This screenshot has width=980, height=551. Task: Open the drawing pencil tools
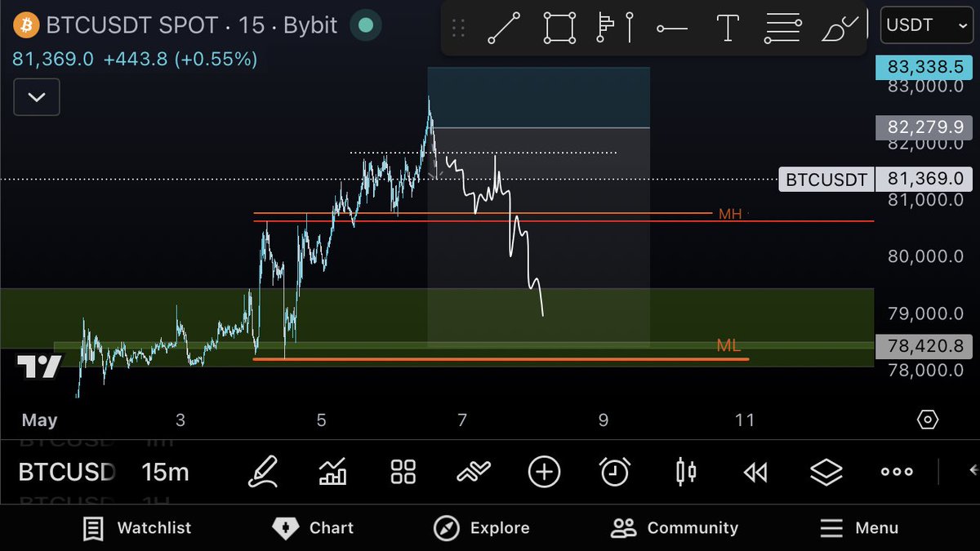click(x=264, y=472)
